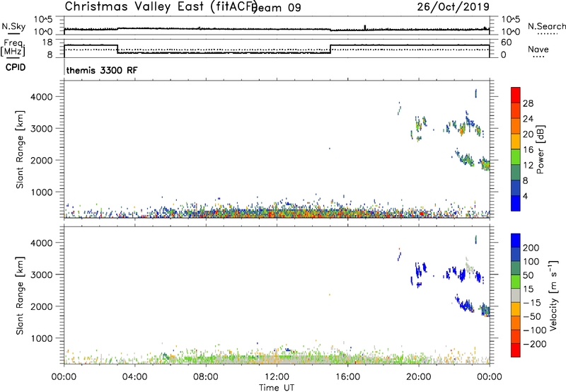Click the 16:00 time tick label
Screen dimensions: 566x392
coord(347,377)
